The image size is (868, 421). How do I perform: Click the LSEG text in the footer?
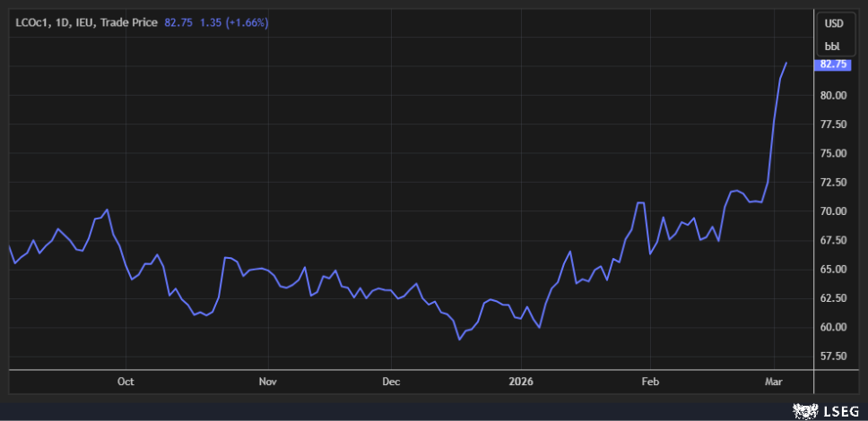(x=843, y=410)
